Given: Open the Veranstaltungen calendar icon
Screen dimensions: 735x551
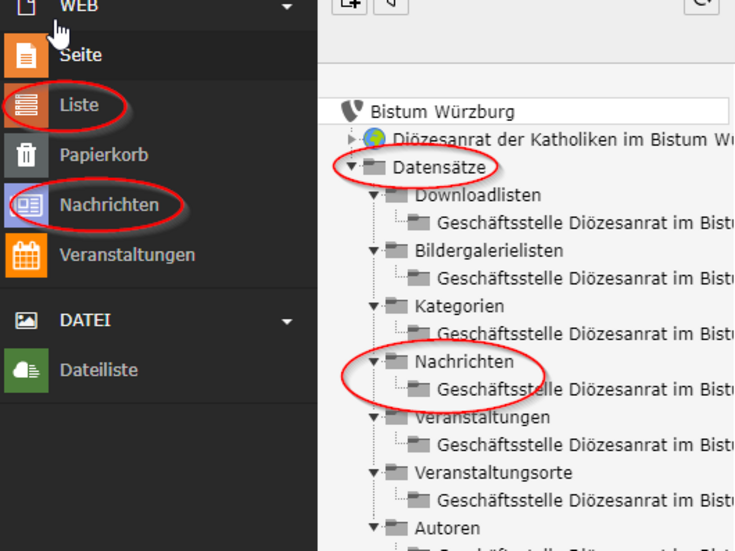Looking at the screenshot, I should [26, 255].
